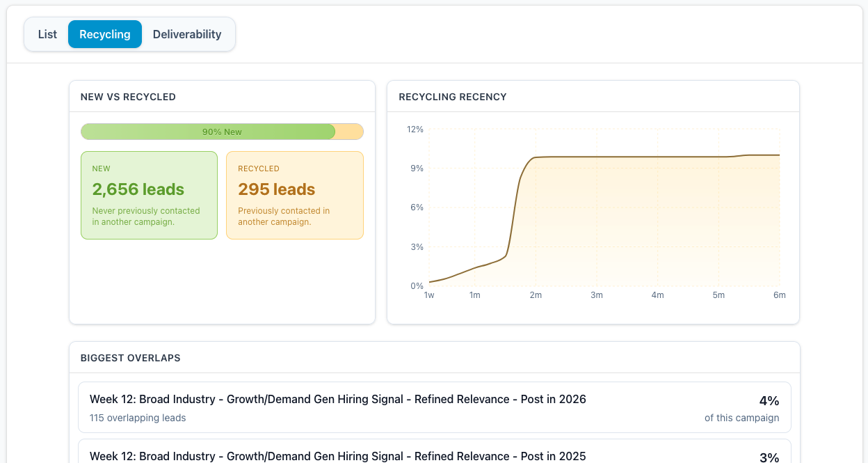The width and height of the screenshot is (868, 463).
Task: Switch to the List tab
Action: pos(47,34)
